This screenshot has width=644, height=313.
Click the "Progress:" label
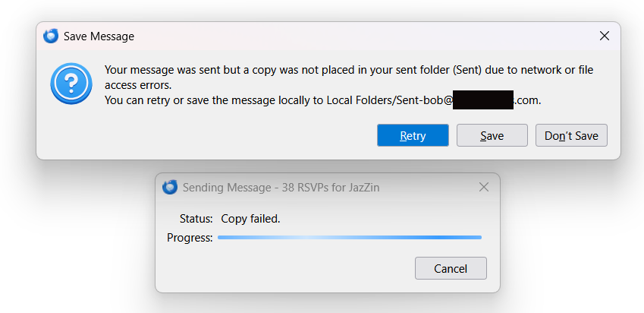[x=190, y=238]
